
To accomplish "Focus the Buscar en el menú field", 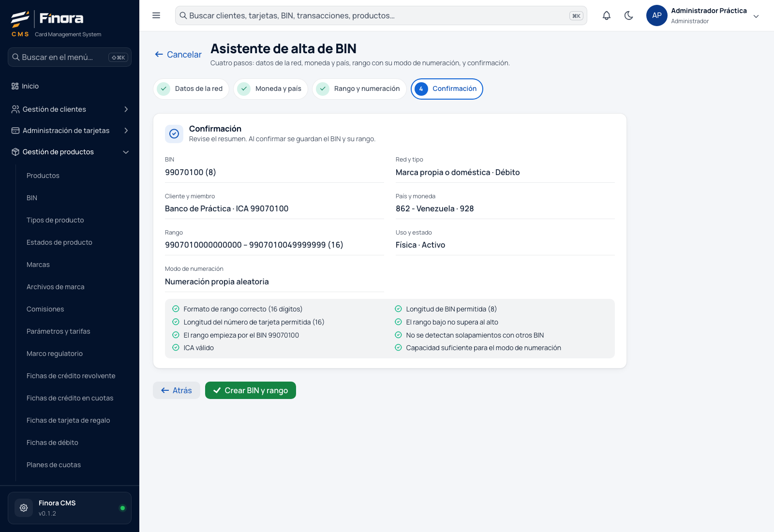I will [x=70, y=57].
